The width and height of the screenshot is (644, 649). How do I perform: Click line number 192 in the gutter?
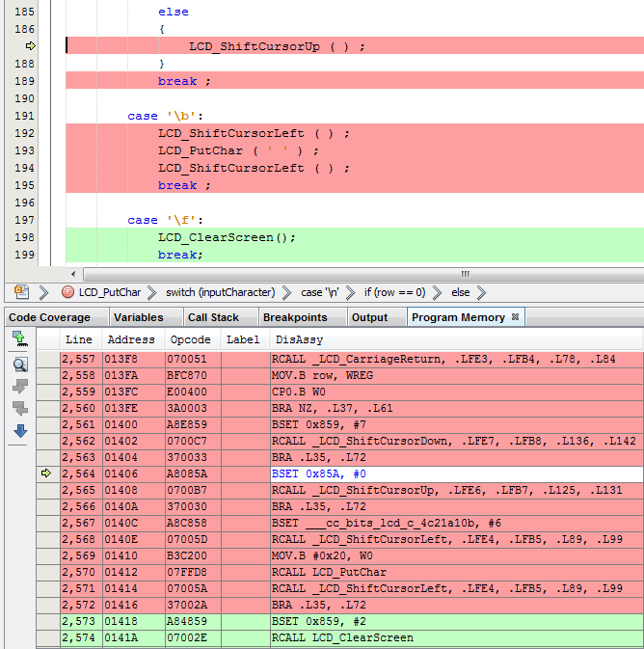pos(24,133)
